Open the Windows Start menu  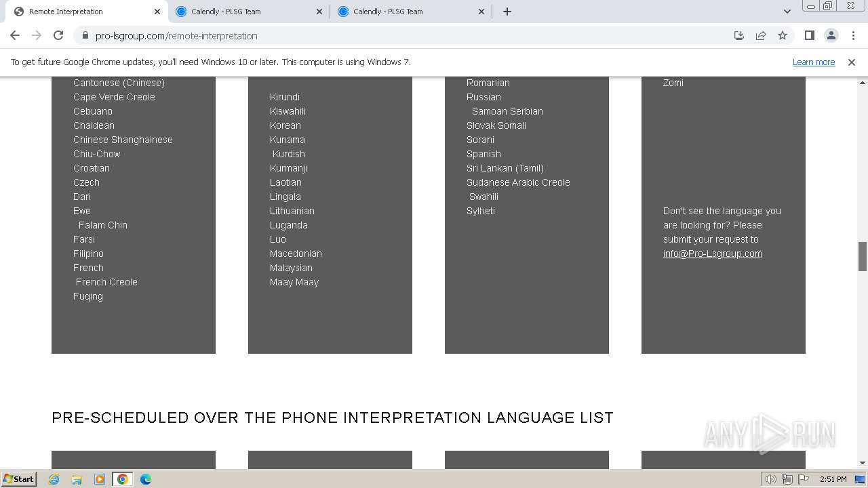[18, 479]
